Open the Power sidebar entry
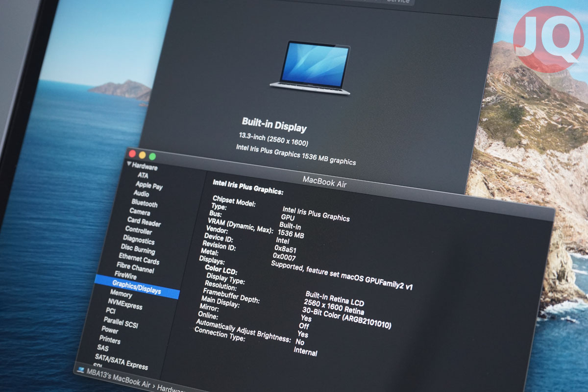This screenshot has height=392, width=588. pos(110,330)
